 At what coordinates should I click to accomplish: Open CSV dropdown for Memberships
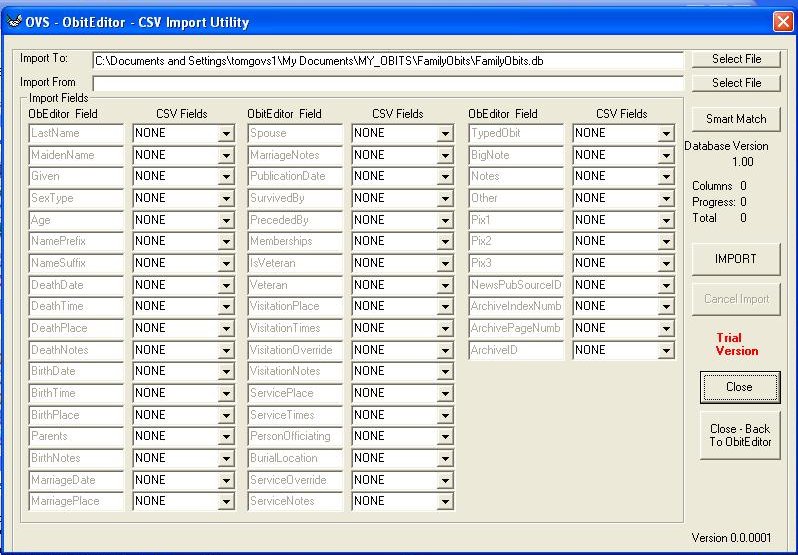click(x=445, y=242)
